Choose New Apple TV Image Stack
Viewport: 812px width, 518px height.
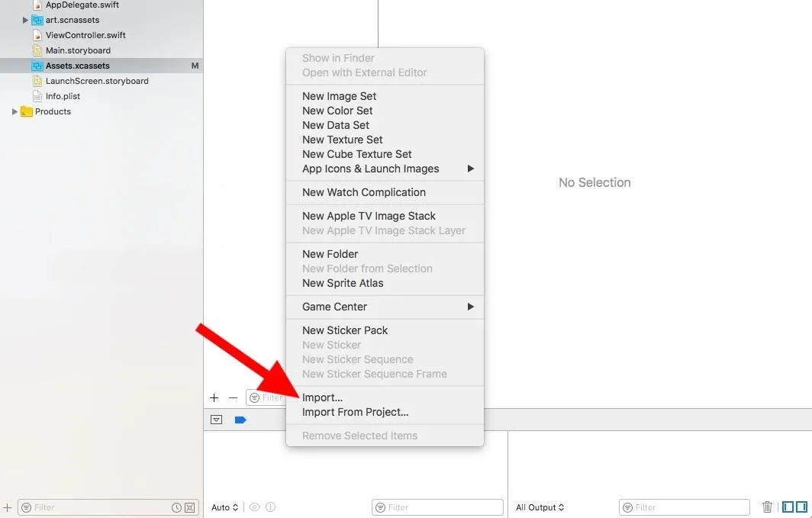click(385, 217)
